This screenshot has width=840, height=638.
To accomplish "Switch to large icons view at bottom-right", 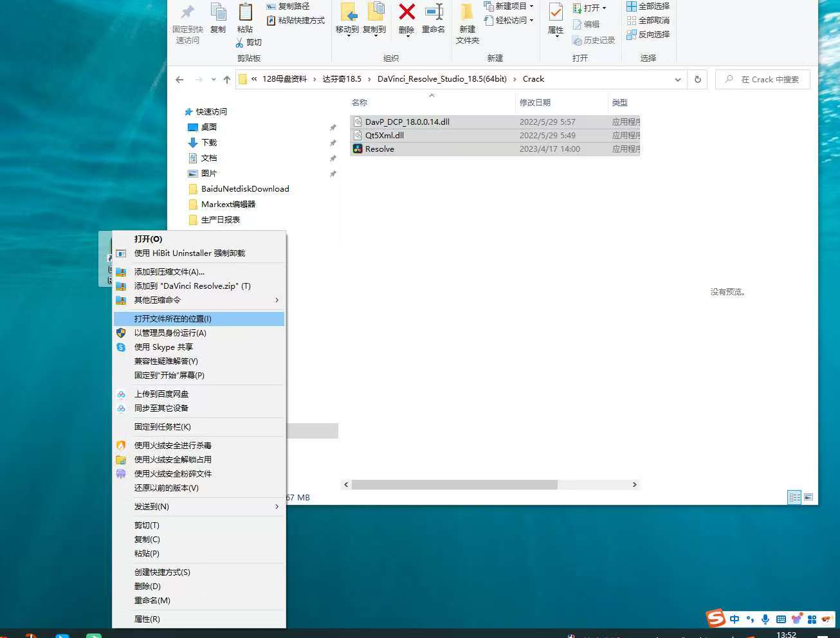I will coord(808,497).
